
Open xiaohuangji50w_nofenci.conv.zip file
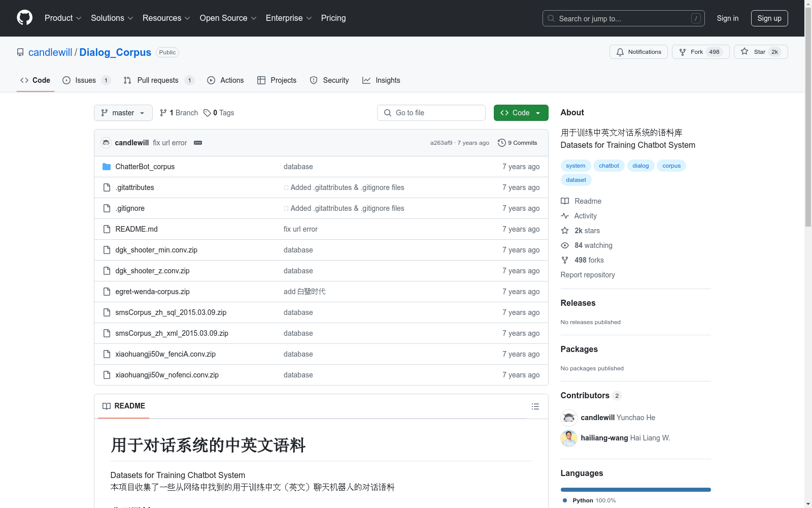coord(167,375)
